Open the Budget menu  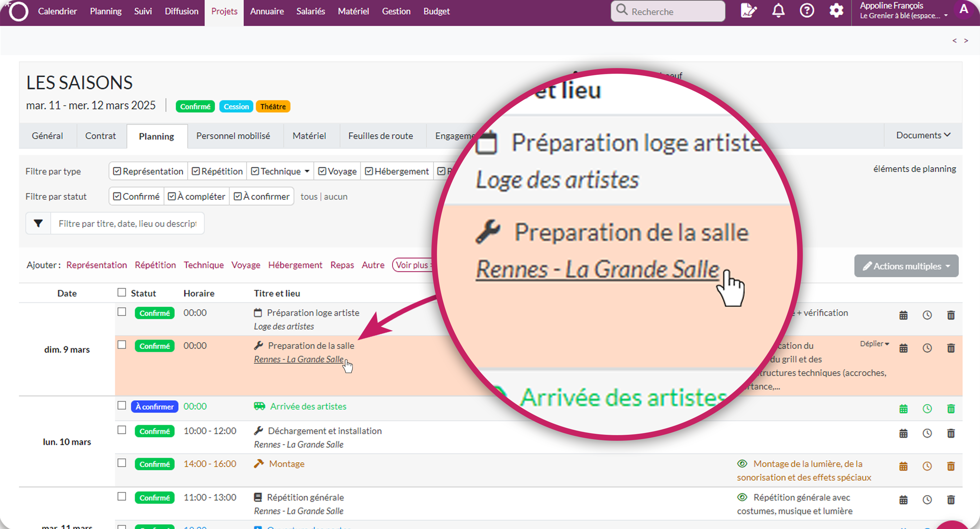(x=437, y=11)
